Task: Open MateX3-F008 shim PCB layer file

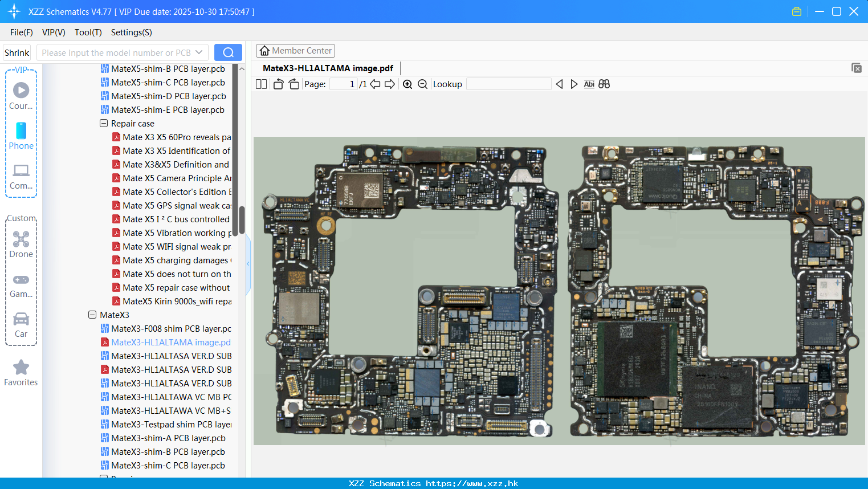Action: point(166,328)
